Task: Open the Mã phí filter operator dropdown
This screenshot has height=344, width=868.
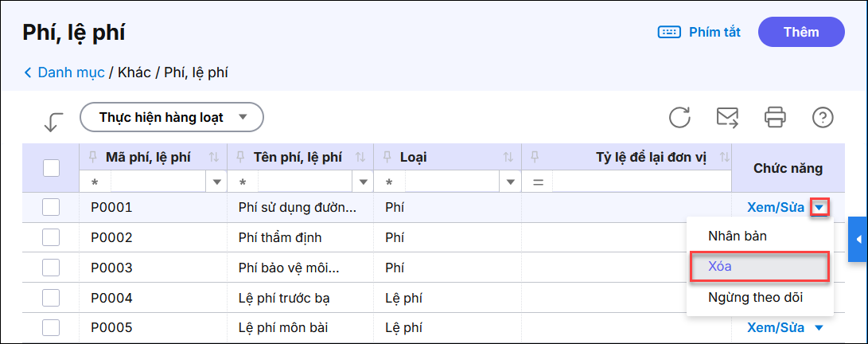Action: [x=216, y=182]
